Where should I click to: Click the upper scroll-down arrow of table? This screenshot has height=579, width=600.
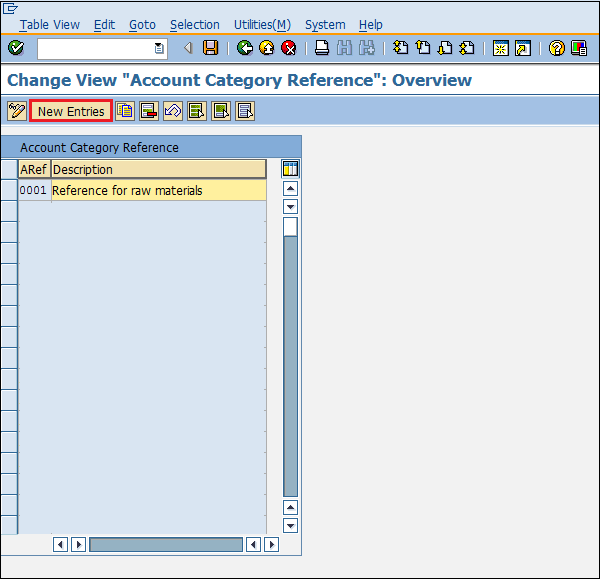[x=290, y=207]
